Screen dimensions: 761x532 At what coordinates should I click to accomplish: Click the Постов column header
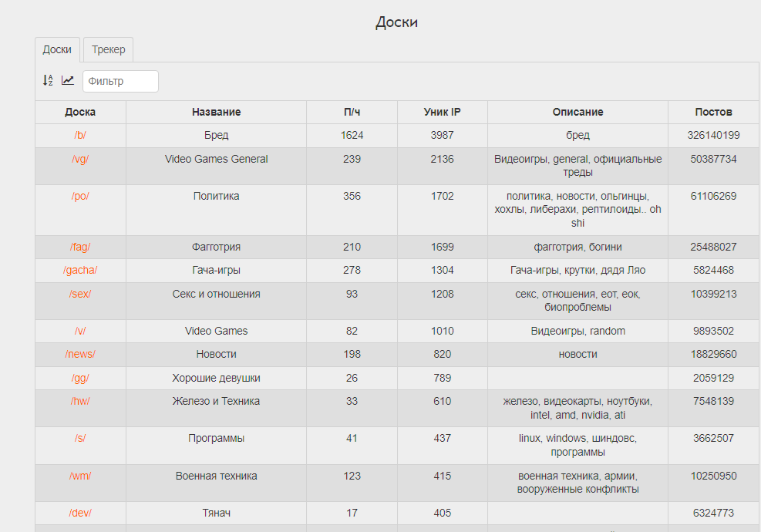713,112
